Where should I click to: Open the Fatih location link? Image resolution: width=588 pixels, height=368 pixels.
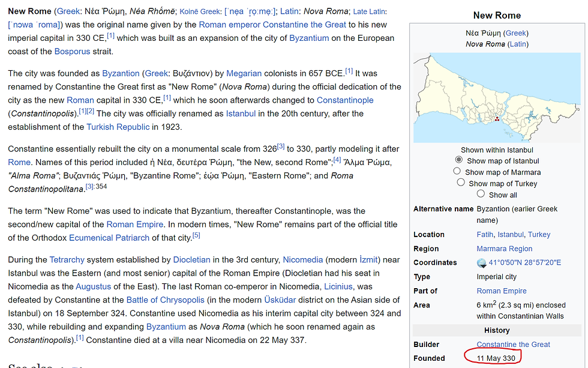click(x=485, y=235)
